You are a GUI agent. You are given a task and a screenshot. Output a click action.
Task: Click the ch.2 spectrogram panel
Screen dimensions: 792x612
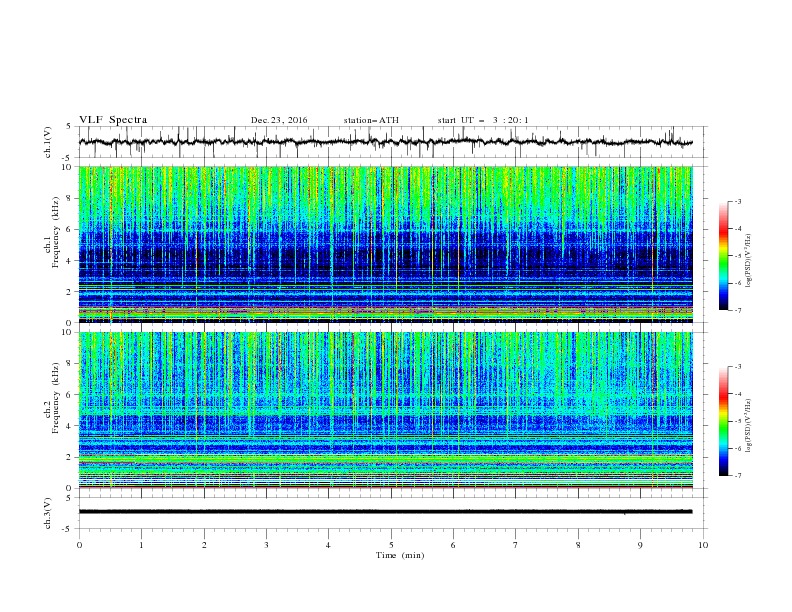(x=386, y=410)
